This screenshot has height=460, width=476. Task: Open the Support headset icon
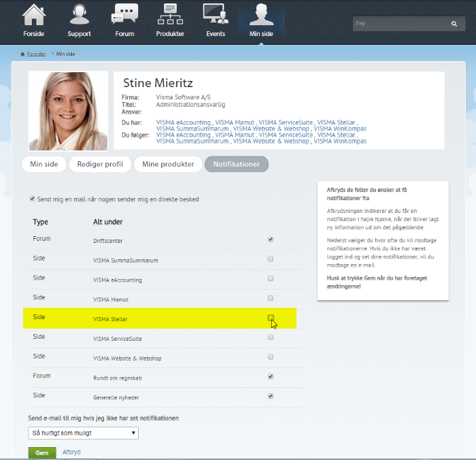pyautogui.click(x=80, y=14)
